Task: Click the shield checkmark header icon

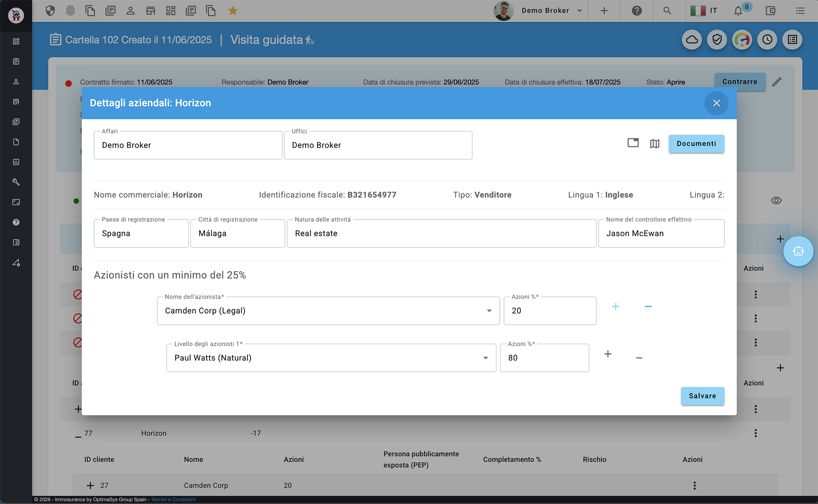Action: [x=717, y=40]
